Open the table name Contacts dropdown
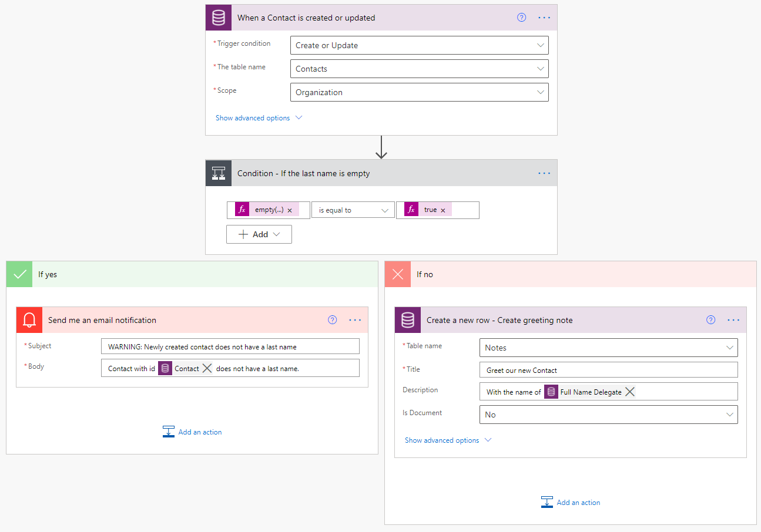This screenshot has height=532, width=761. (x=420, y=69)
